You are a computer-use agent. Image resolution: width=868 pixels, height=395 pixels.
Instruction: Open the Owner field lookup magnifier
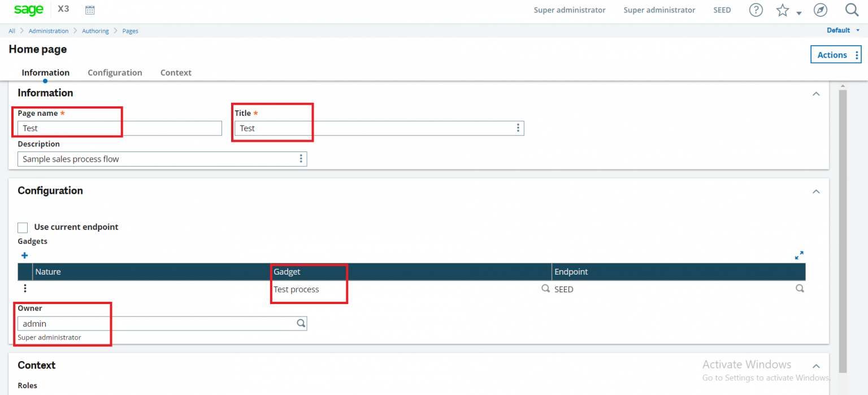click(x=301, y=323)
